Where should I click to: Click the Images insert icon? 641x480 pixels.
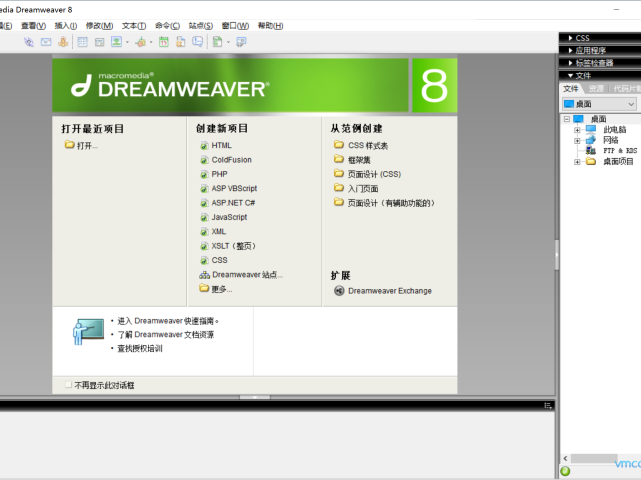click(117, 42)
